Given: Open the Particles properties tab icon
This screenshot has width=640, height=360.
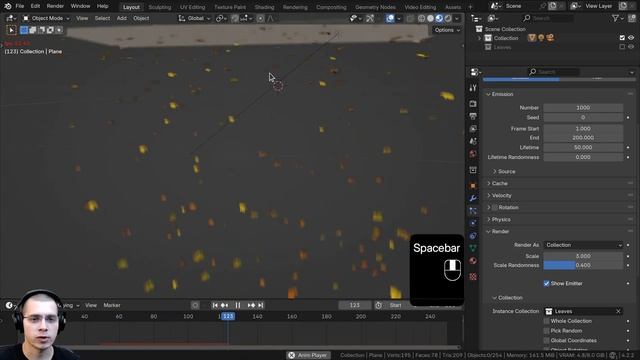Looking at the screenshot, I should [473, 211].
